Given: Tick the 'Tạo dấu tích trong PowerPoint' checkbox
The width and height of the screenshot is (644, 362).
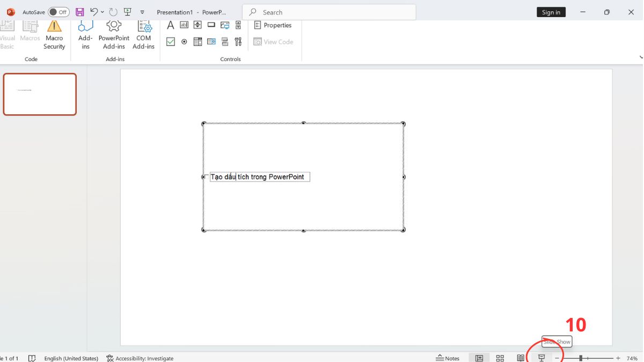Looking at the screenshot, I should click(207, 177).
